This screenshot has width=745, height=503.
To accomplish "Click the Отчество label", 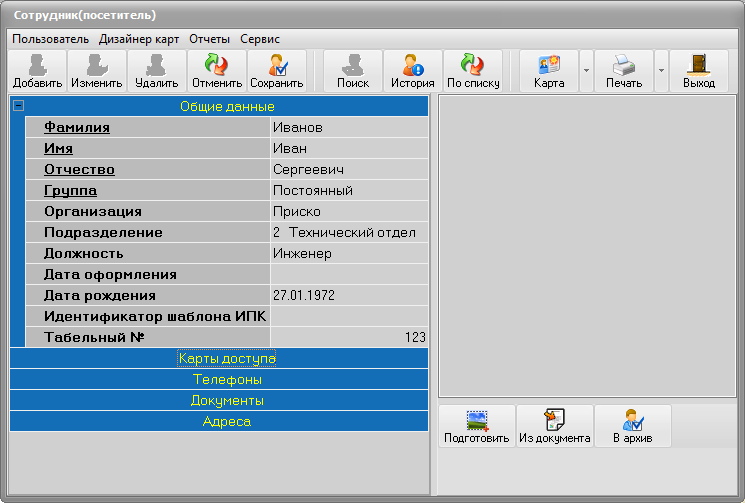I will 79,169.
